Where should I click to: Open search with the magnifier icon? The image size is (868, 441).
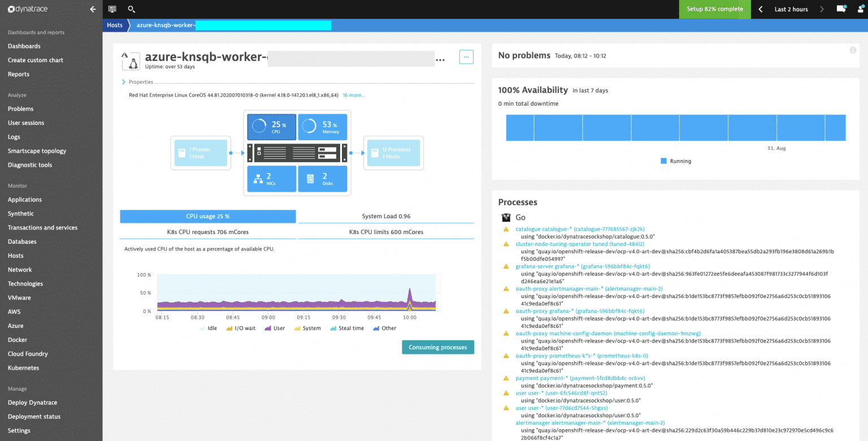132,9
